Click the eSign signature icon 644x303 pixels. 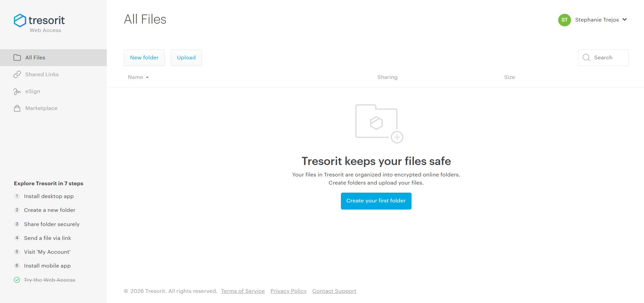point(17,91)
